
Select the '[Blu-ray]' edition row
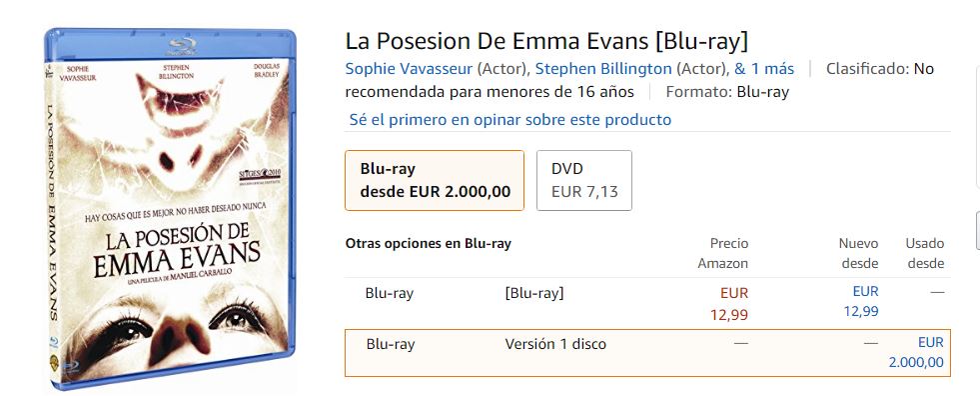647,303
